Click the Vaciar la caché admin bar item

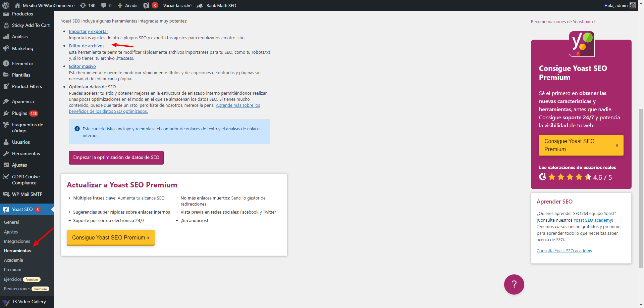click(177, 5)
